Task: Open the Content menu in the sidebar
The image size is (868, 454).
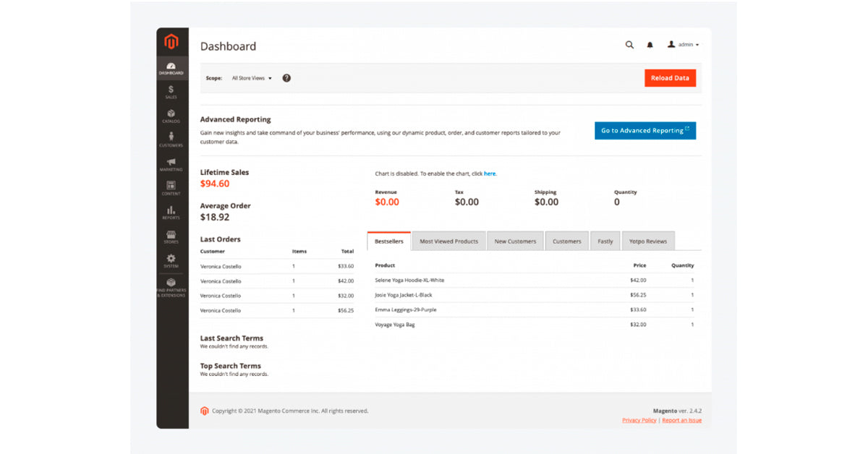Action: [171, 189]
